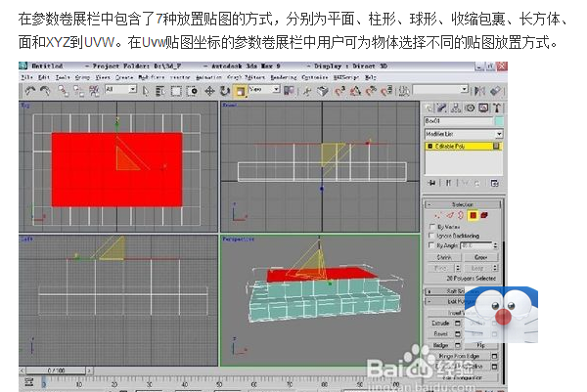Choose highlighted Polygon sub-object level icon
This screenshot has width=587, height=392.
click(474, 215)
